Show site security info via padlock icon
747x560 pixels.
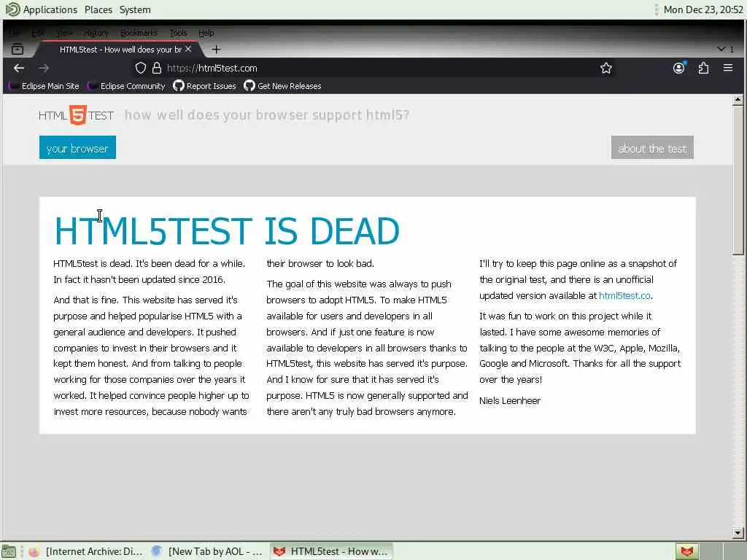[157, 68]
